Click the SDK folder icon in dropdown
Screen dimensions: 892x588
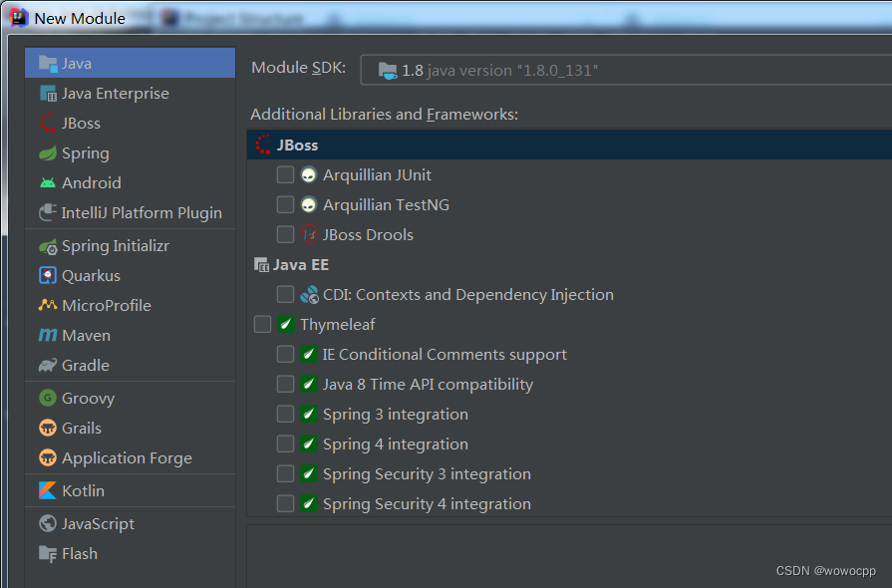388,71
